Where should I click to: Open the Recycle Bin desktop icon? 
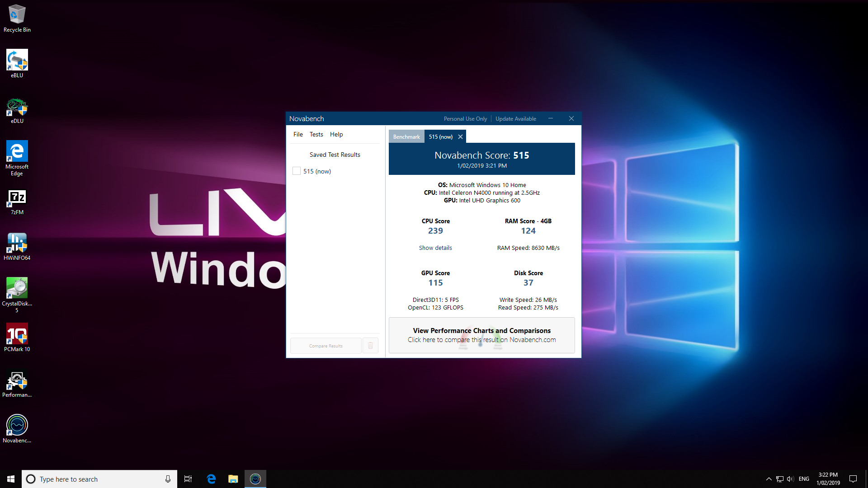click(x=17, y=18)
